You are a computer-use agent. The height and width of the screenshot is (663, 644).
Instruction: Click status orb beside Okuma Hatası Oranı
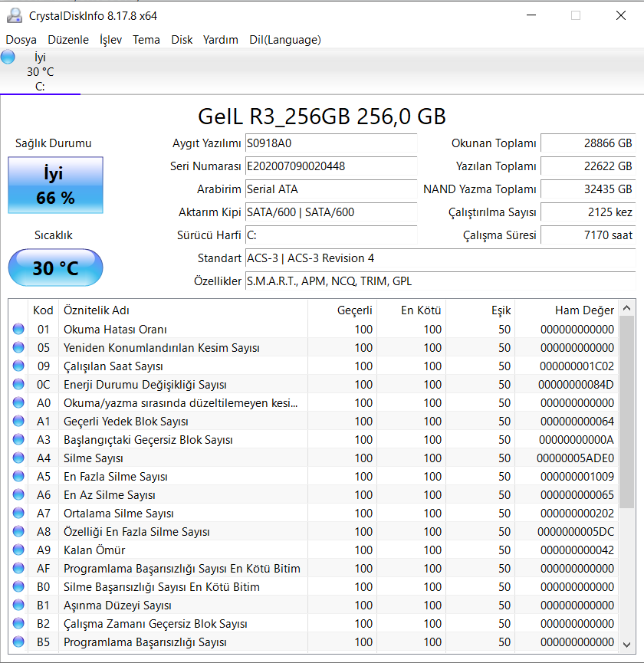tap(18, 330)
